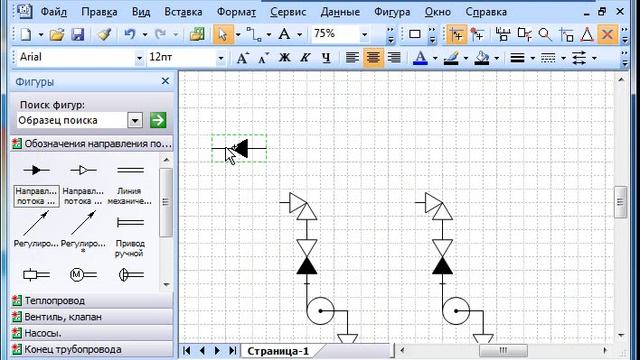Click the red X icon in toolbar
The width and height of the screenshot is (640, 360).
tap(607, 34)
